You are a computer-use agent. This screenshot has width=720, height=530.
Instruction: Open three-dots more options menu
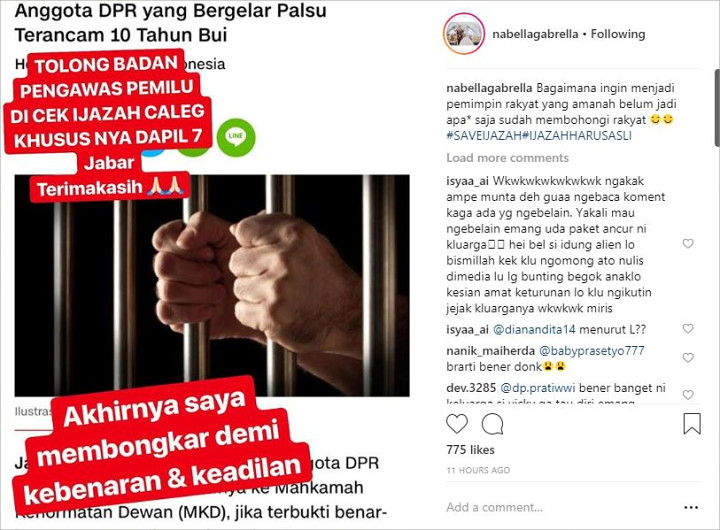click(x=691, y=507)
